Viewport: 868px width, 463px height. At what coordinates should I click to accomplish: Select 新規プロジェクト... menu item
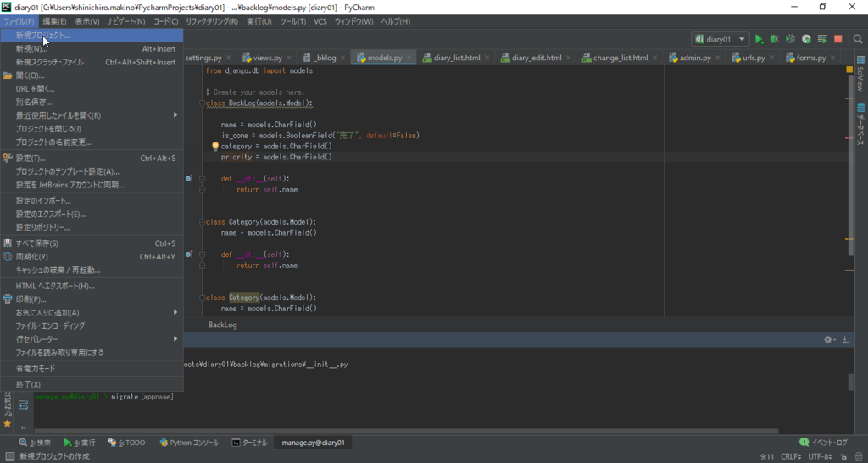92,36
